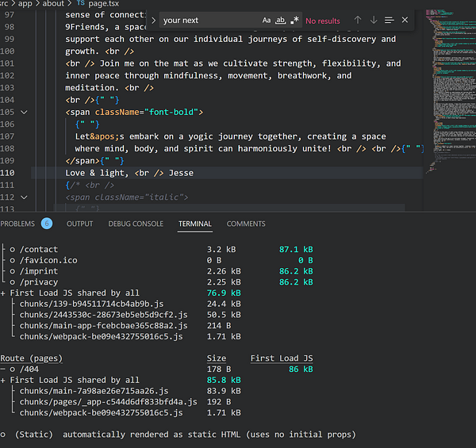Collapse the span block at line 105

24,113
